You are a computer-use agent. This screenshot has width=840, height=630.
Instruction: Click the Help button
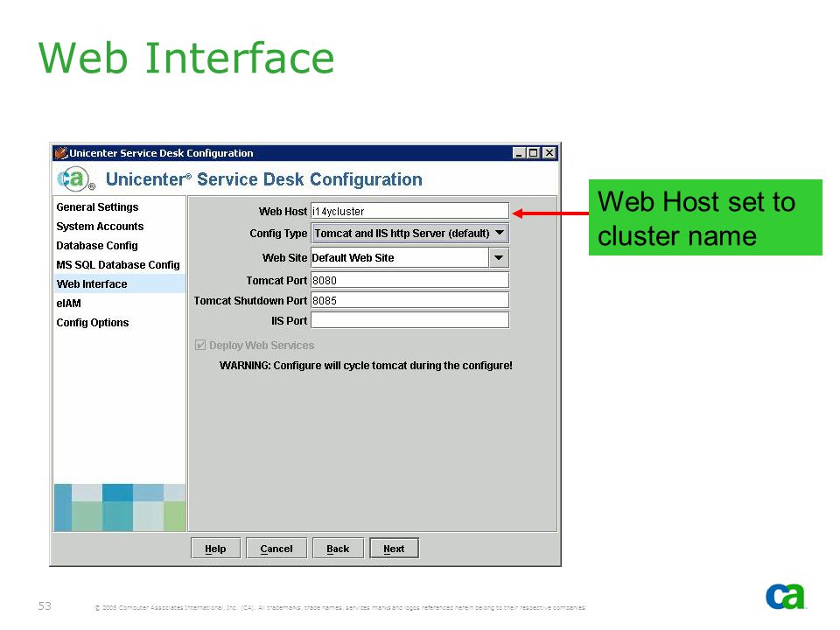point(215,549)
